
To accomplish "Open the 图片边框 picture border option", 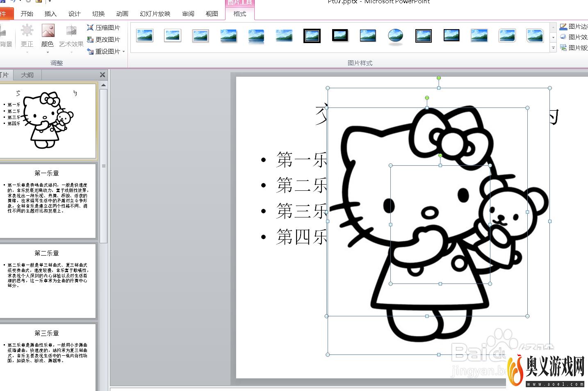I will [x=574, y=27].
